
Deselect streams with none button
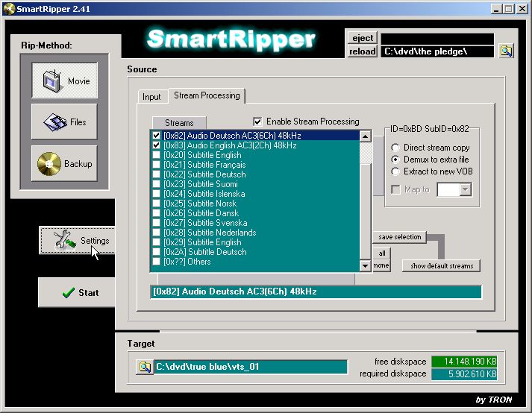381,265
